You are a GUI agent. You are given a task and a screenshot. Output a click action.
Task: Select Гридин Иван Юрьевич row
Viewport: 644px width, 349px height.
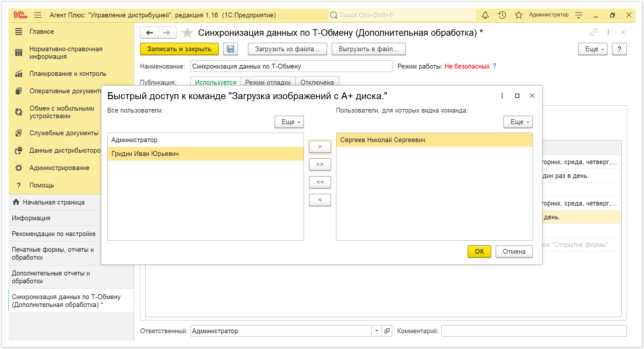[x=206, y=154]
